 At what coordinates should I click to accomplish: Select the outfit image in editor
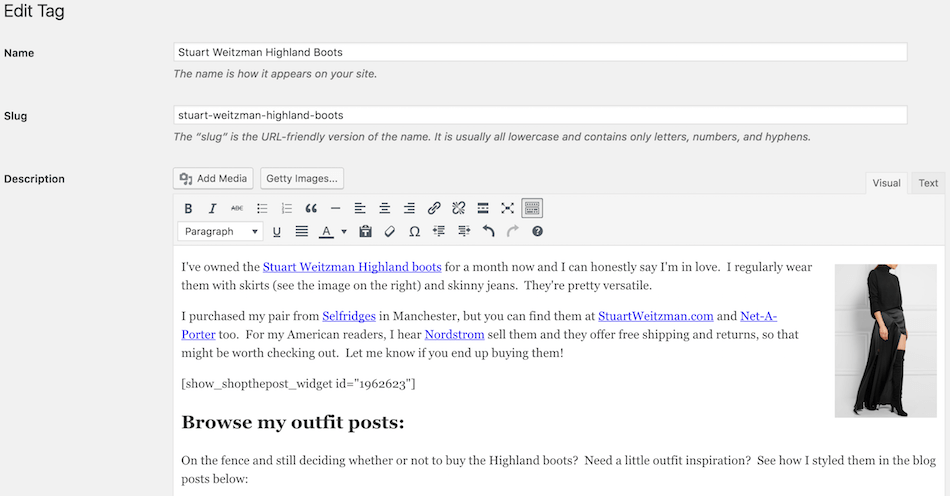pos(885,341)
